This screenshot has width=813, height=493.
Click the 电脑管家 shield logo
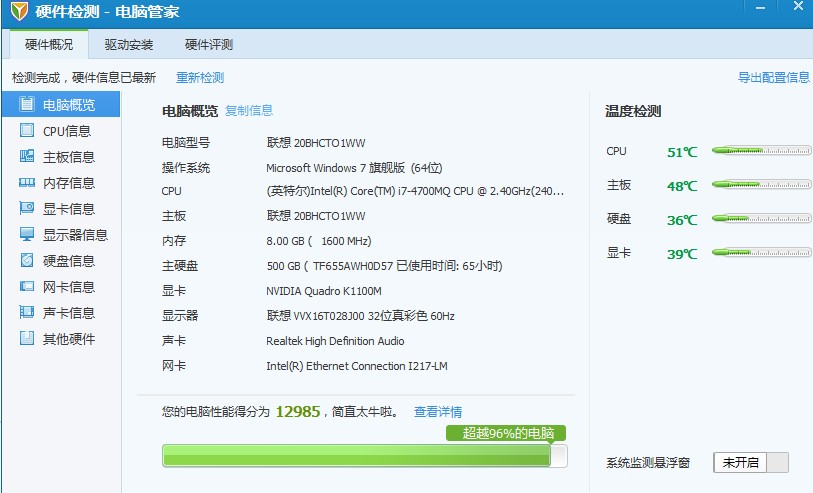[x=17, y=13]
